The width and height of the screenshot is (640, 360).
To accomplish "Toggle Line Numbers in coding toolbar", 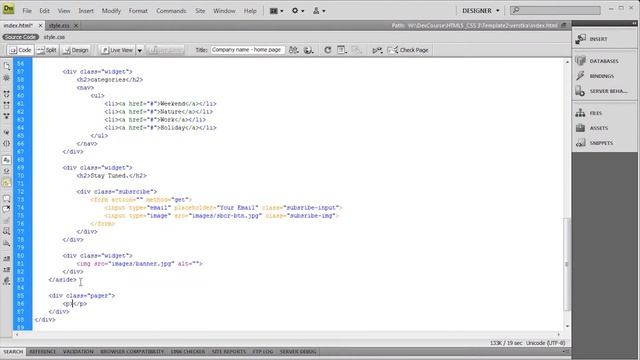I will [7, 160].
